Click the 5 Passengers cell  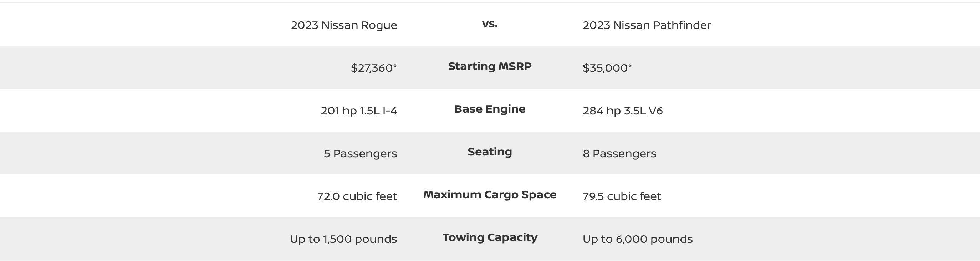click(360, 154)
